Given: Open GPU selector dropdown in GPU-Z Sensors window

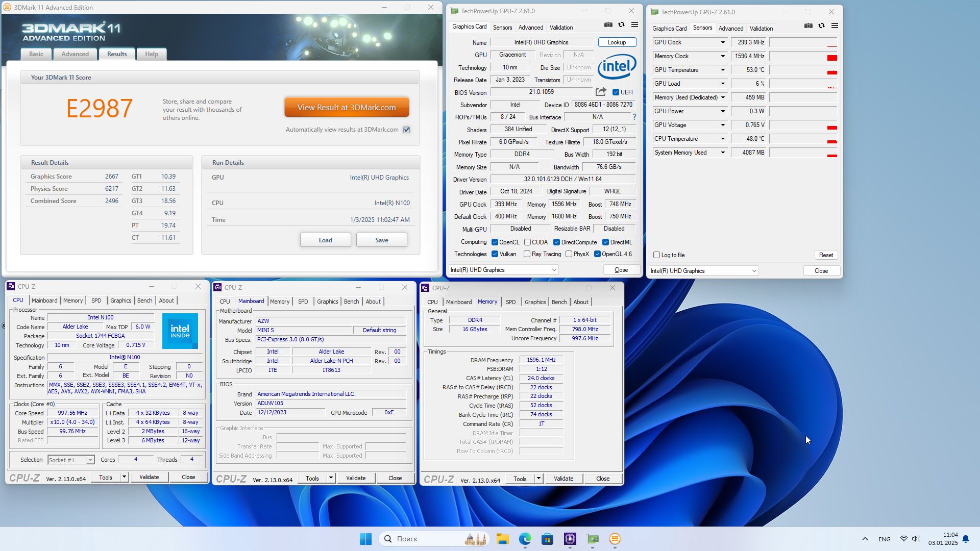Looking at the screenshot, I should 703,271.
